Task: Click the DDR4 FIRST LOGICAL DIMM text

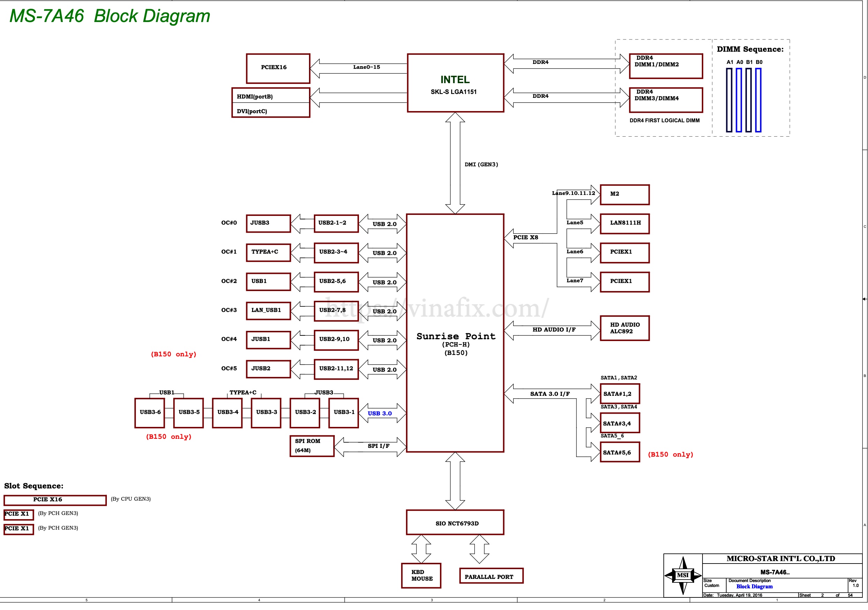Action: (664, 120)
